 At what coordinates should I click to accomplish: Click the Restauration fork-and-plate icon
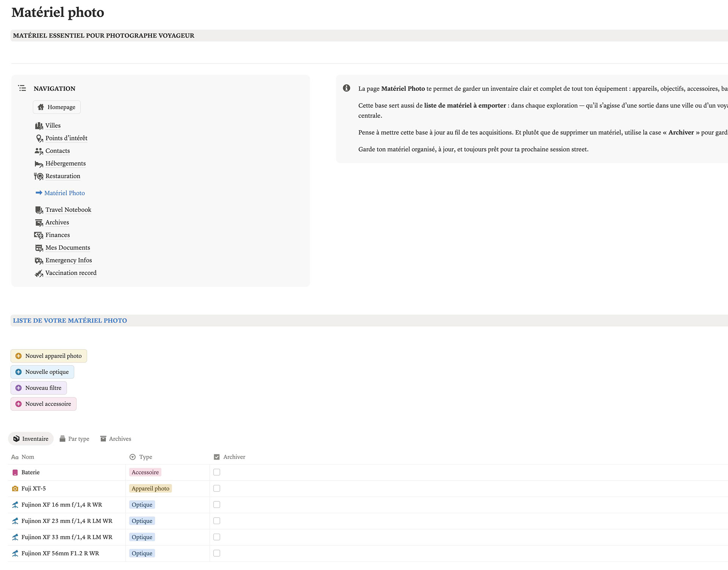(39, 176)
